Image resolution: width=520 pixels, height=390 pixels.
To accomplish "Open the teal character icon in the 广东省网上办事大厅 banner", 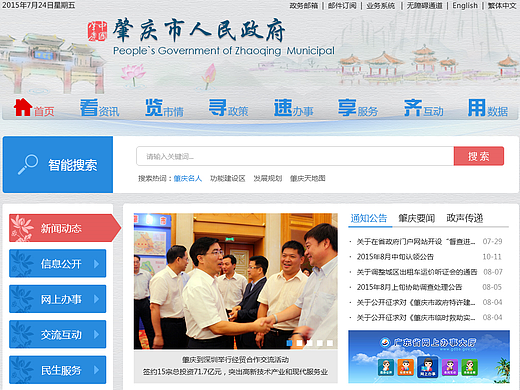I will [x=386, y=367].
